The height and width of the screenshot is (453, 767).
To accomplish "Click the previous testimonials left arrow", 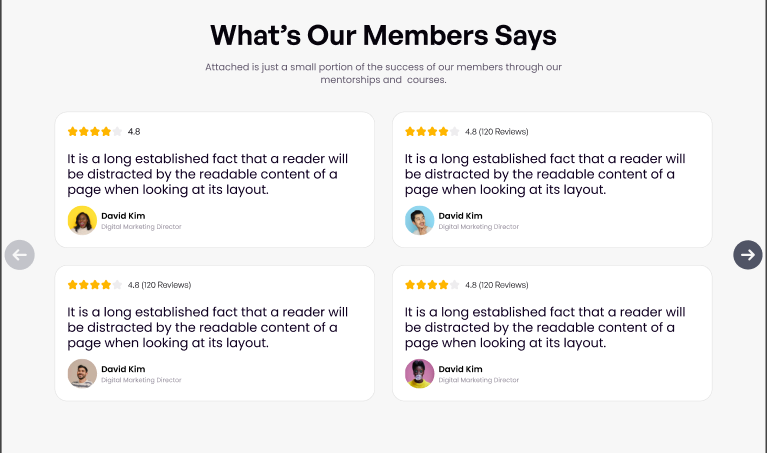I will [20, 255].
